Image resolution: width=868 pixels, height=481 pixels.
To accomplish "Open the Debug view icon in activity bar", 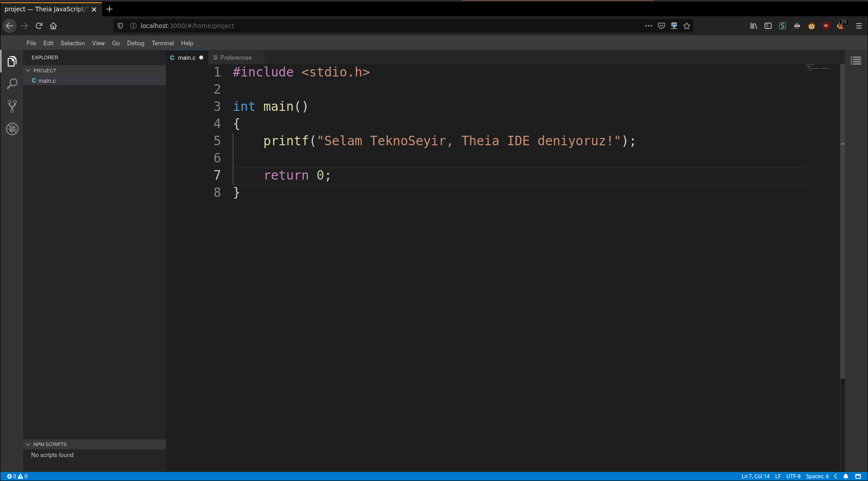I will [12, 129].
